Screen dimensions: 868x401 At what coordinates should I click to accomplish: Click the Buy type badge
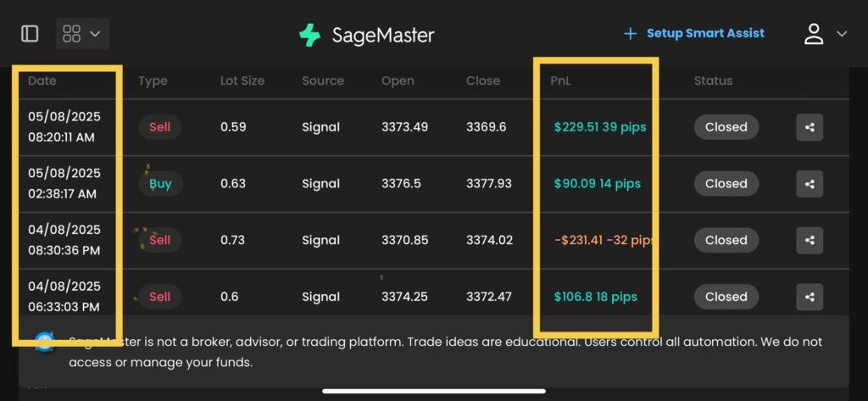click(x=160, y=184)
